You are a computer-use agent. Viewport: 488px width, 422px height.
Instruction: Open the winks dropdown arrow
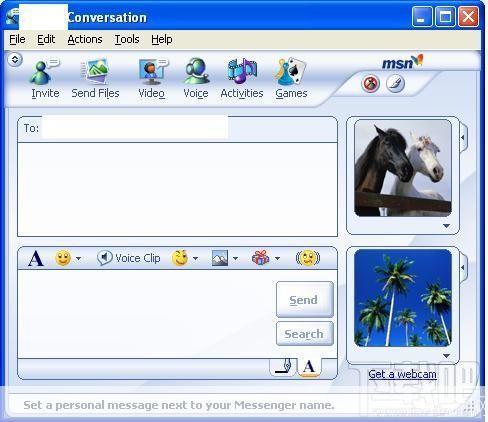[195, 258]
